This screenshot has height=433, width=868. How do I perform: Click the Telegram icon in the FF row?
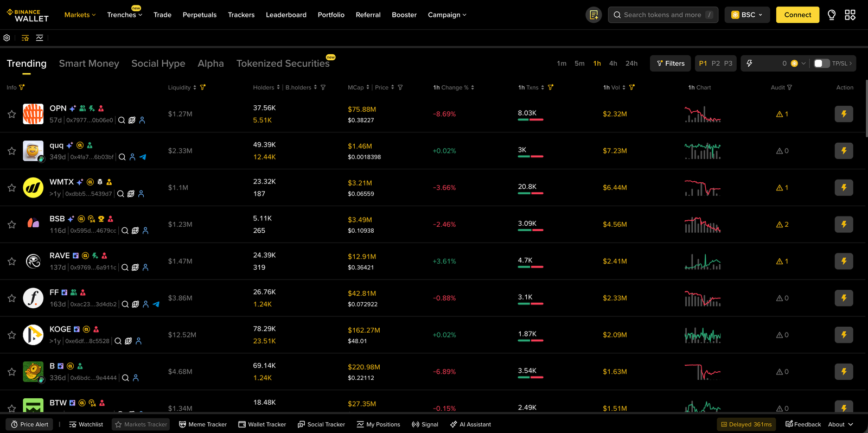pyautogui.click(x=156, y=304)
